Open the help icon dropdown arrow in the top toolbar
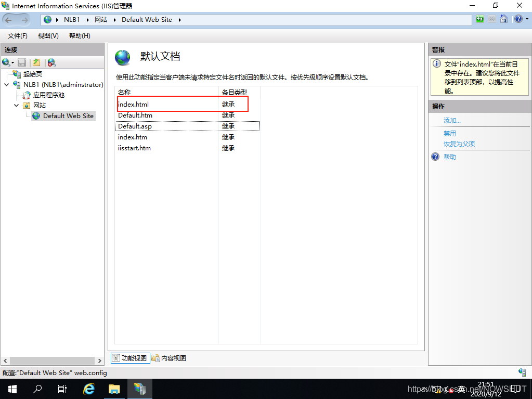Viewport: 532px width, 399px height. 525,19
